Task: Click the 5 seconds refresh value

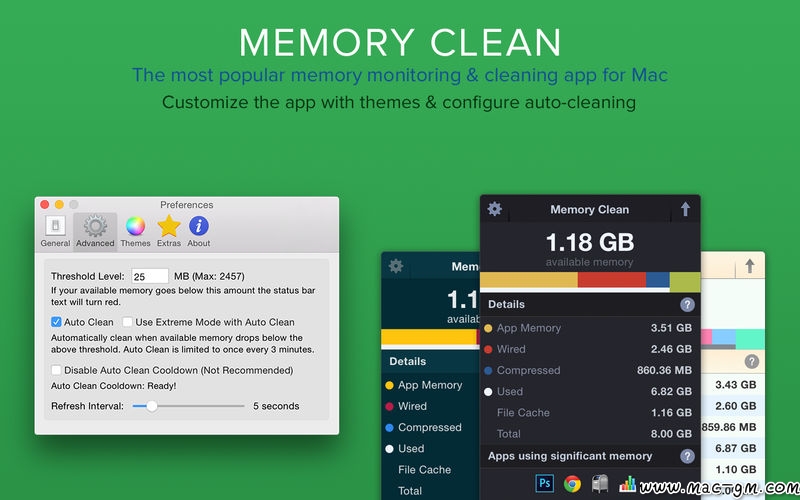Action: coord(276,406)
